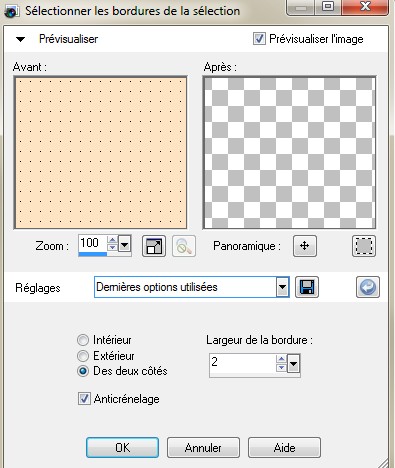Reset settings with the blue arrow icon
The image size is (395, 468).
(368, 287)
